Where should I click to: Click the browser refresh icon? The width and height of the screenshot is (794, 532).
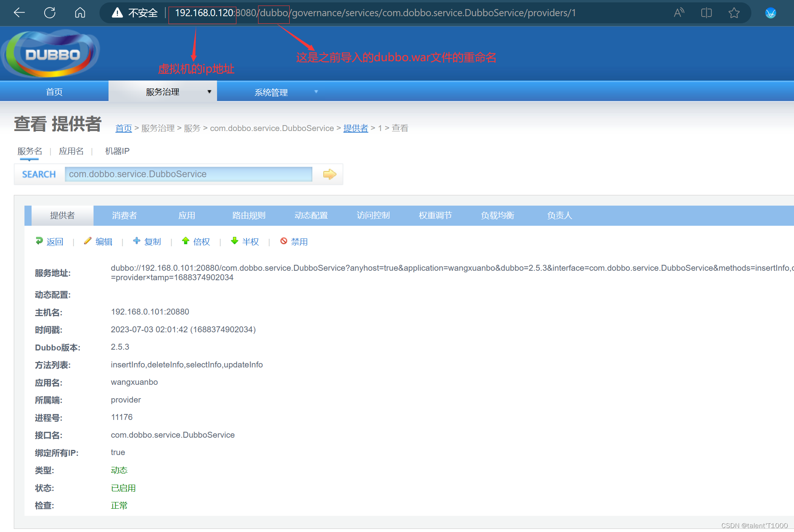(49, 13)
